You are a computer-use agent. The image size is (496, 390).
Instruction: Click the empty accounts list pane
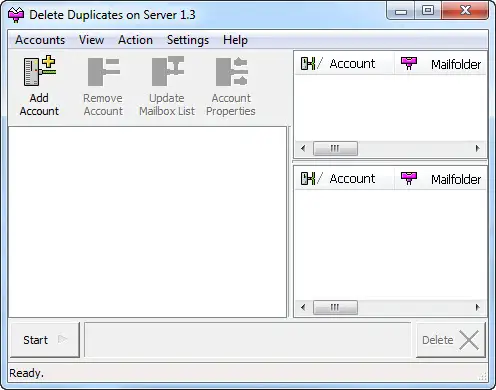(x=148, y=222)
